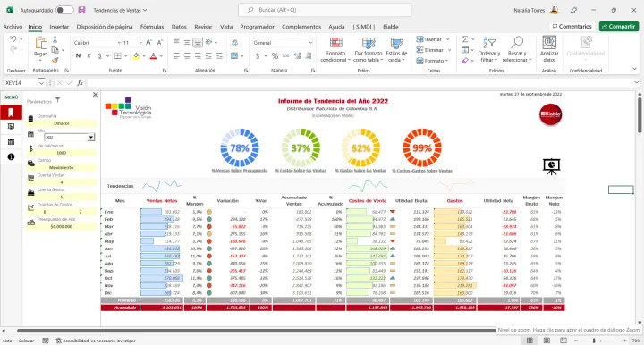Switch to the Datos tab
Viewport: 644px width, 345px height.
[179, 27]
